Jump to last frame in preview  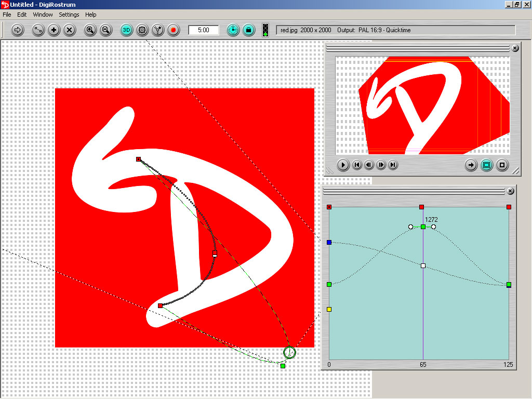tap(393, 165)
